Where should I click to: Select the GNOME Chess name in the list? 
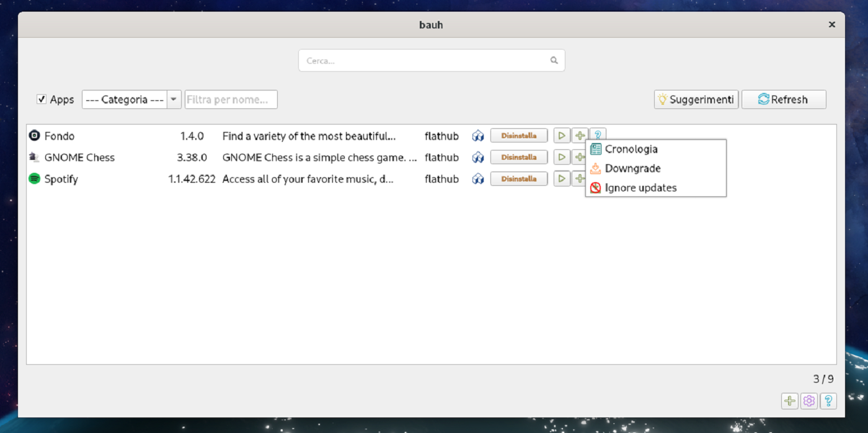pos(79,157)
